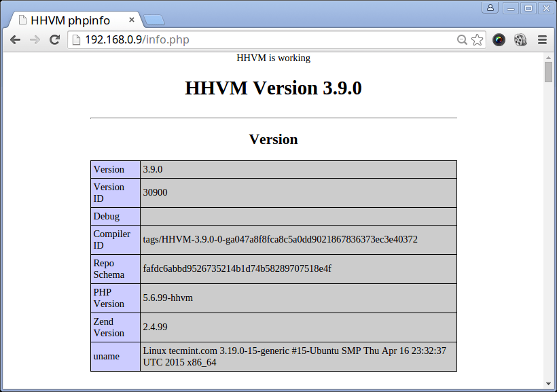This screenshot has width=557, height=392.
Task: Click the address bar showing 192.168.0.9/info.php
Action: [x=204, y=40]
